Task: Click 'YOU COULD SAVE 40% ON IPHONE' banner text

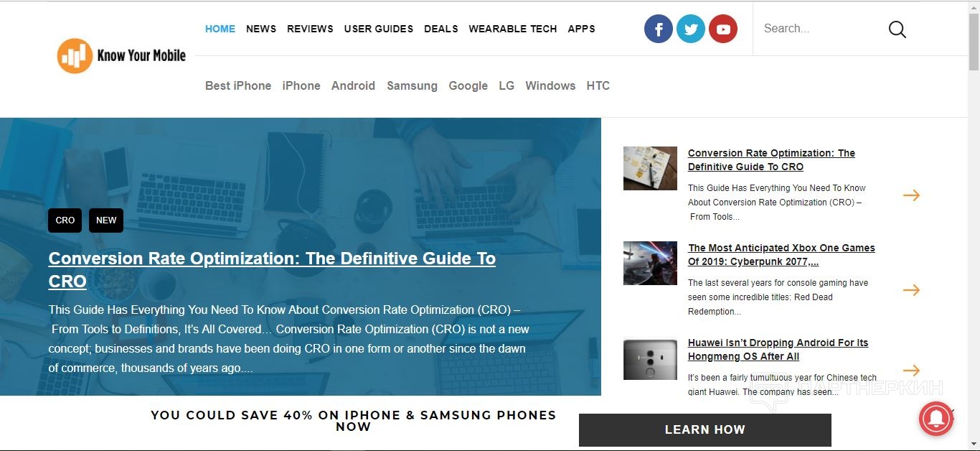Action: pyautogui.click(x=354, y=421)
